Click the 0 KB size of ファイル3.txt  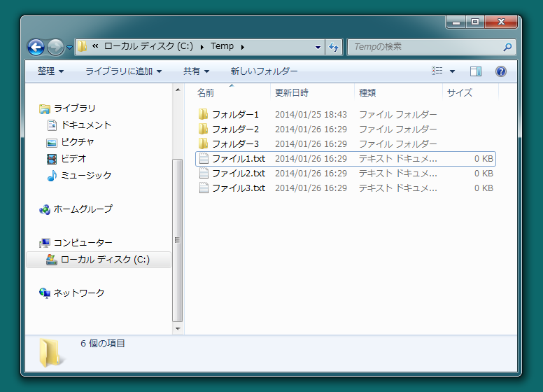(484, 188)
